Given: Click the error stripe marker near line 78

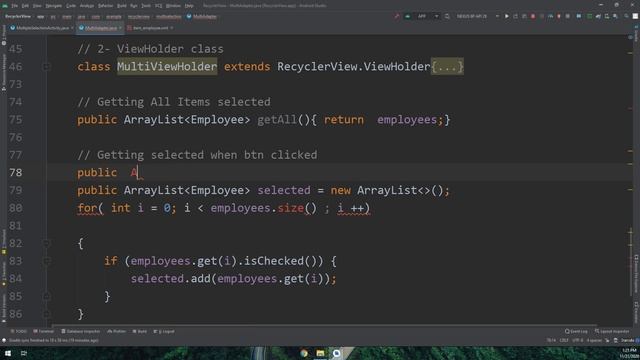Looking at the screenshot, I should [630, 164].
